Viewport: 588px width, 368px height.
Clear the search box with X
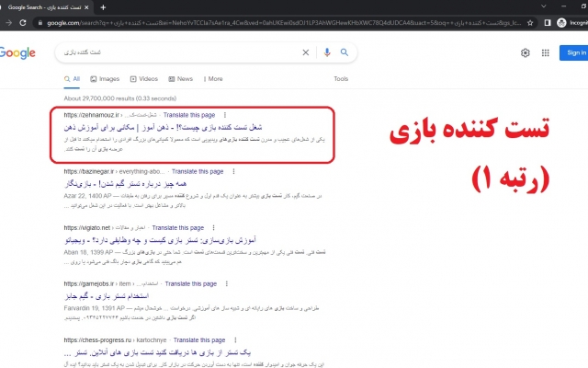[306, 52]
